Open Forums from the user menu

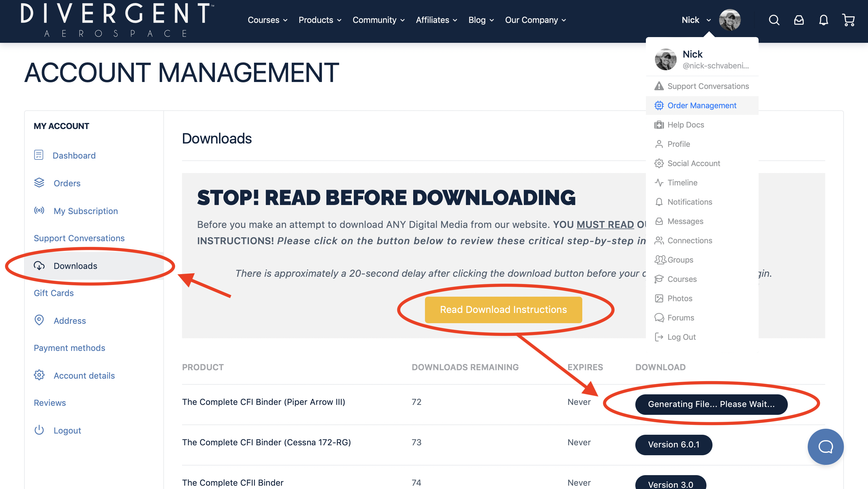pyautogui.click(x=681, y=318)
